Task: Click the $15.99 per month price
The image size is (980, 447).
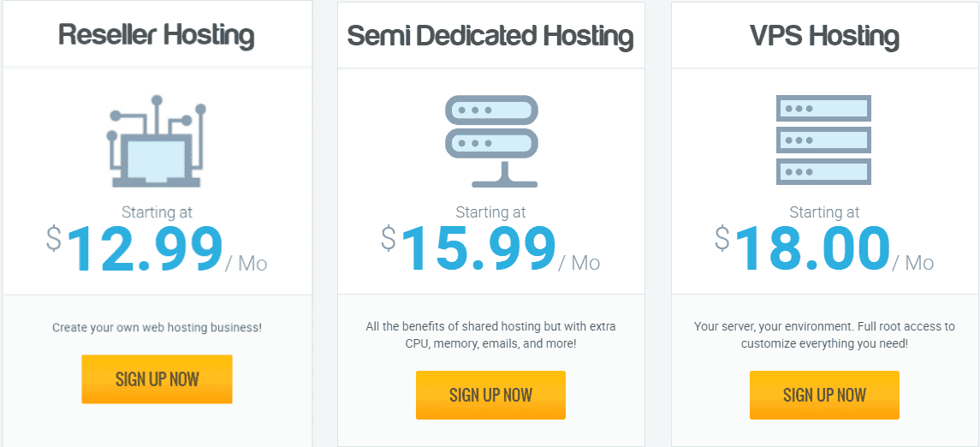Action: click(490, 248)
